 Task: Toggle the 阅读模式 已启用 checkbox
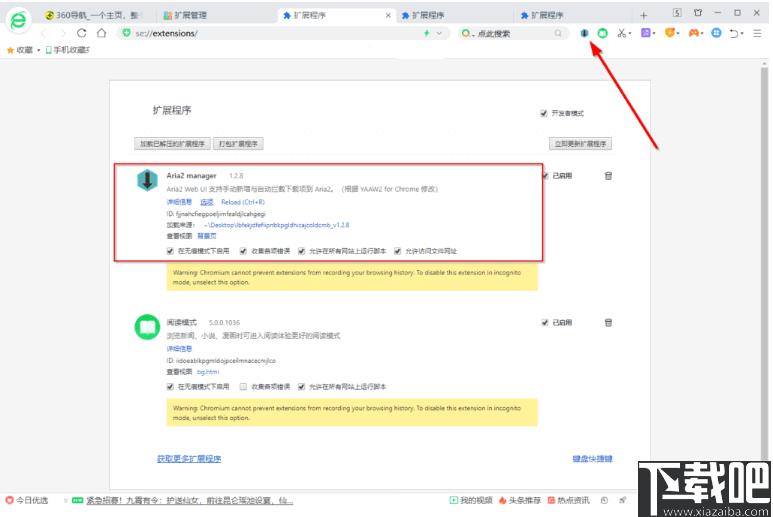pyautogui.click(x=545, y=322)
